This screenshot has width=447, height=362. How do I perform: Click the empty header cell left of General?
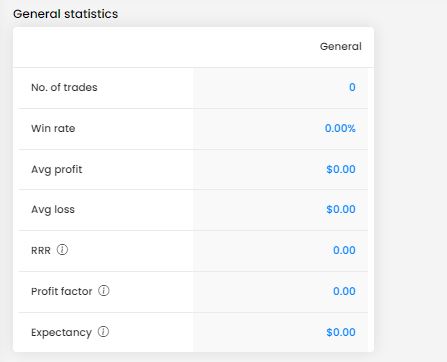coord(103,47)
